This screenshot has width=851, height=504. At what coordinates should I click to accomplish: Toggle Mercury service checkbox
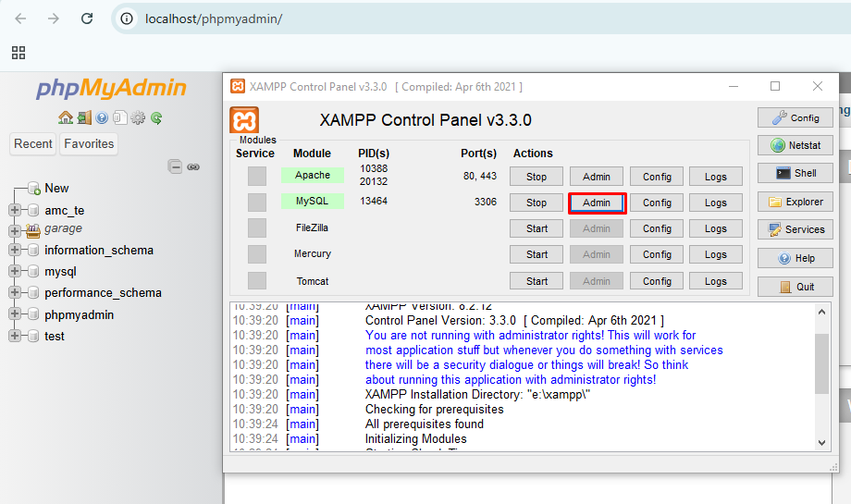tap(257, 254)
